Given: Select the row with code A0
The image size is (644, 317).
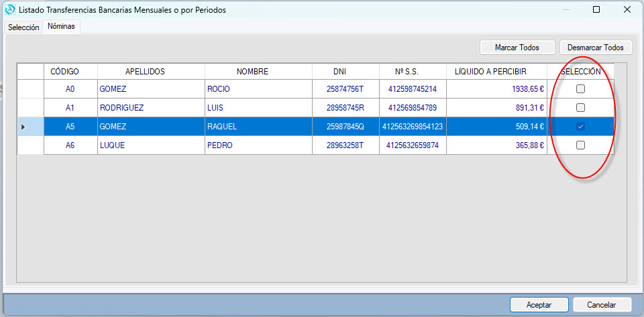Looking at the screenshot, I should 70,89.
